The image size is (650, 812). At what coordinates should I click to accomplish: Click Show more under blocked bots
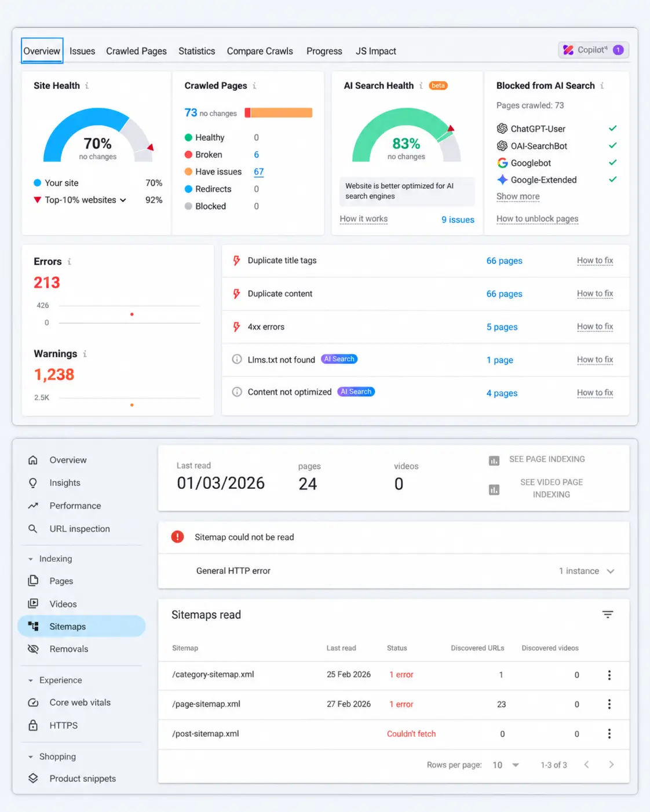[518, 196]
